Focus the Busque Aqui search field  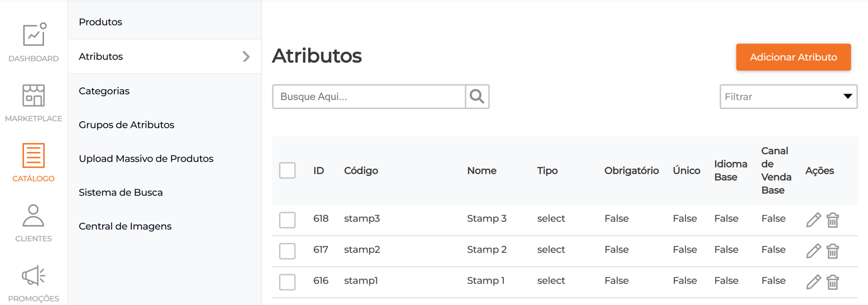coord(369,96)
